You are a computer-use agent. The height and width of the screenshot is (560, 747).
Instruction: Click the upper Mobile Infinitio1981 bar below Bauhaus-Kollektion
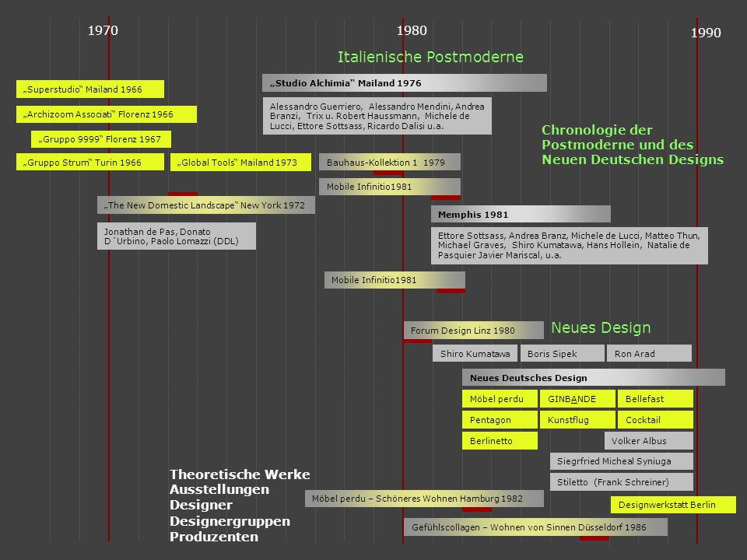390,187
